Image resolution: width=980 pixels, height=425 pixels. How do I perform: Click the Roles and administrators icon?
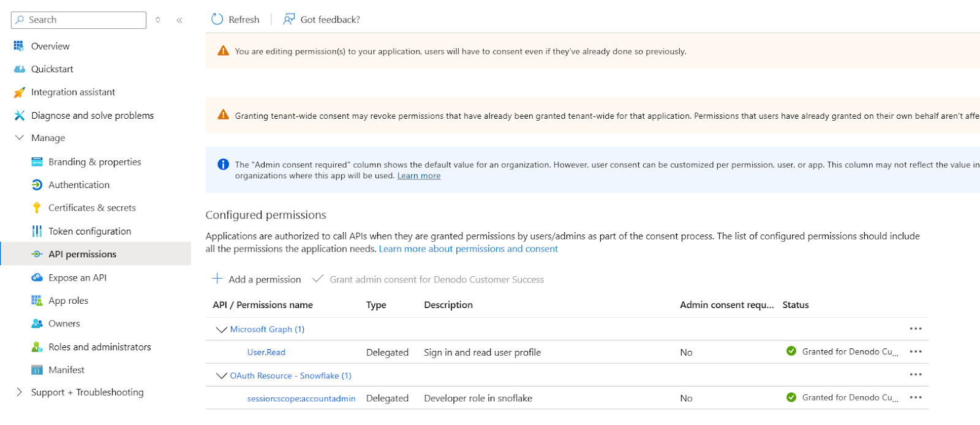(37, 347)
